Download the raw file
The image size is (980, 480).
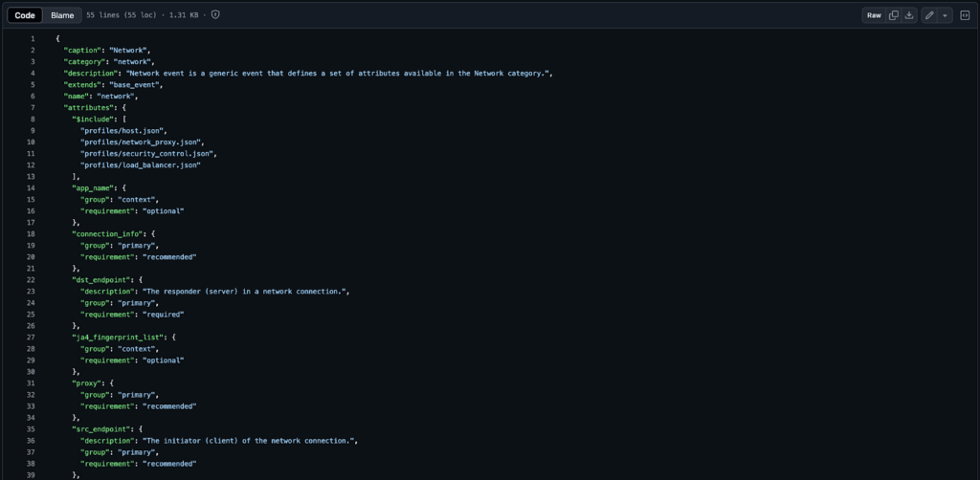click(909, 15)
